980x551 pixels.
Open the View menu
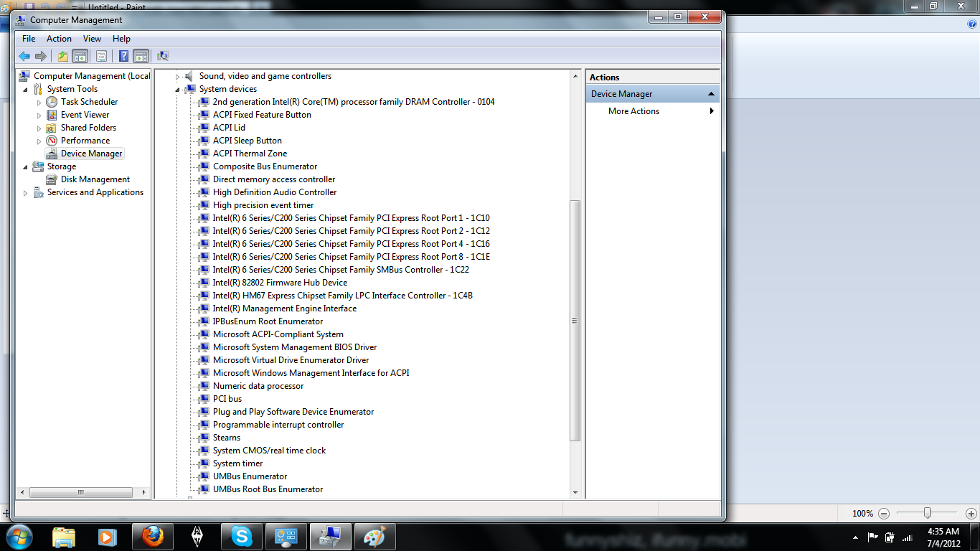pos(92,39)
